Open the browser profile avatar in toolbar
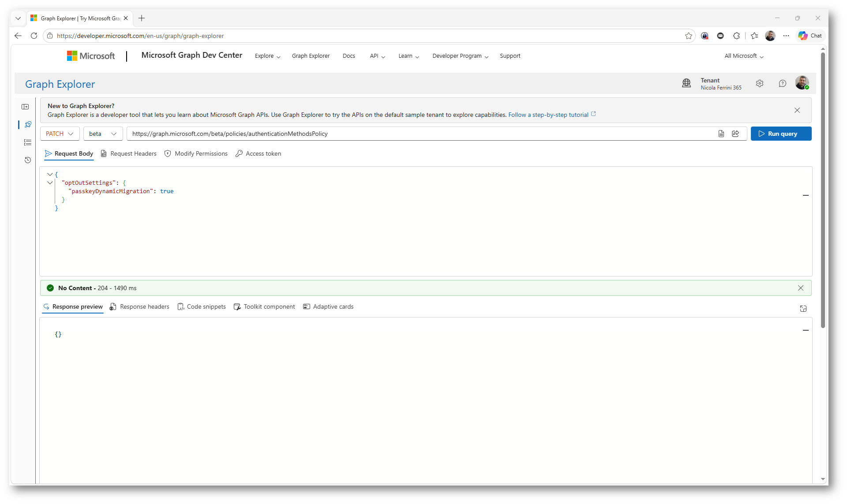The height and width of the screenshot is (504, 847). click(x=770, y=36)
